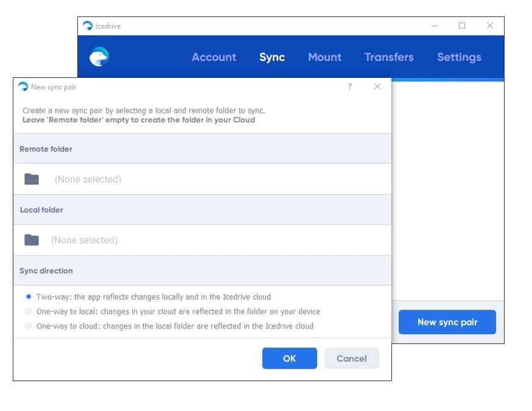Switch to the Sync tab
Image resolution: width=532 pixels, height=411 pixels.
coord(272,57)
